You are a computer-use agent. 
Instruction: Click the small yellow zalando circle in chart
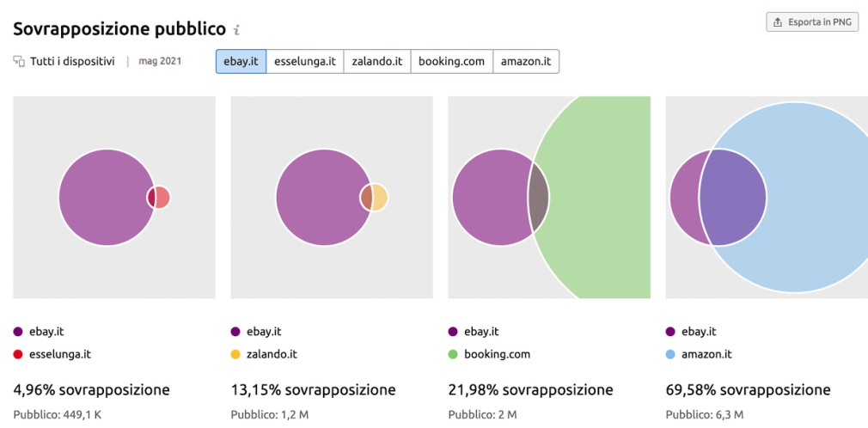[381, 198]
